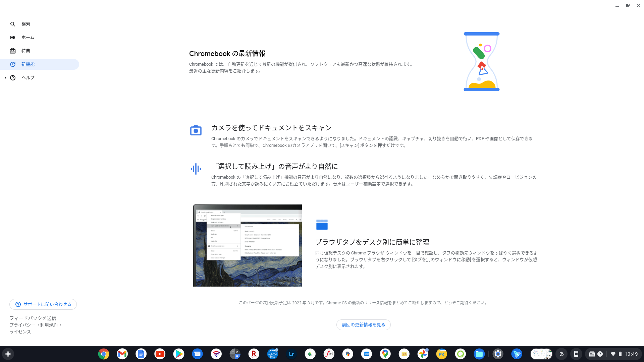The image size is (644, 362).
Task: Click the perks gift icon in sidebar
Action: click(x=13, y=51)
